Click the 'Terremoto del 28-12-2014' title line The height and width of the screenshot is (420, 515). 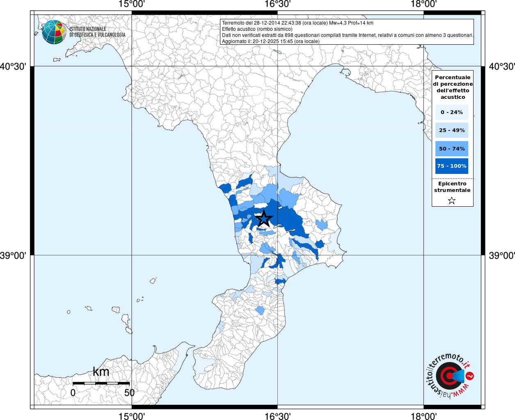click(x=298, y=23)
